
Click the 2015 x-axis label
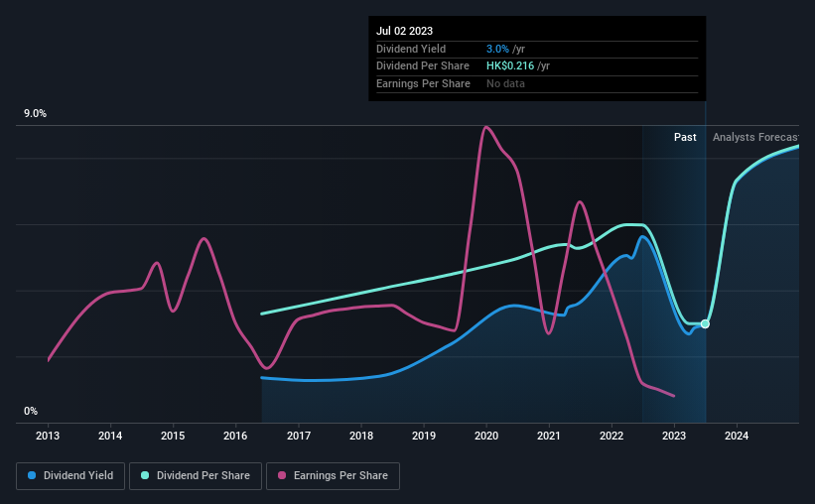coord(173,436)
